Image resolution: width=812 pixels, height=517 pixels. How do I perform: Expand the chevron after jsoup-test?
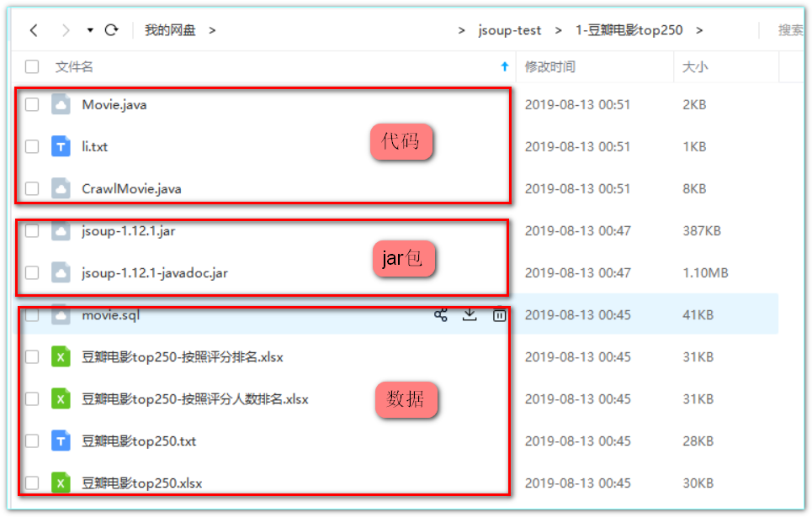click(558, 30)
